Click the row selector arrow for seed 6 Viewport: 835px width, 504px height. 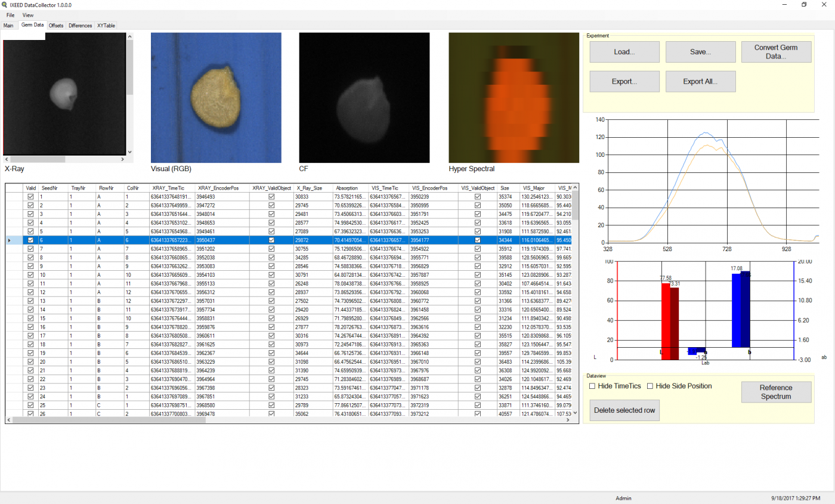[8, 240]
